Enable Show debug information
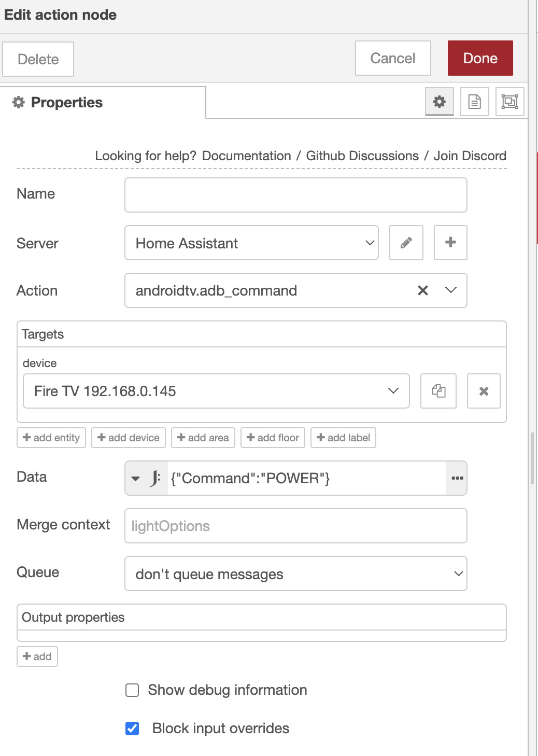 (x=132, y=690)
